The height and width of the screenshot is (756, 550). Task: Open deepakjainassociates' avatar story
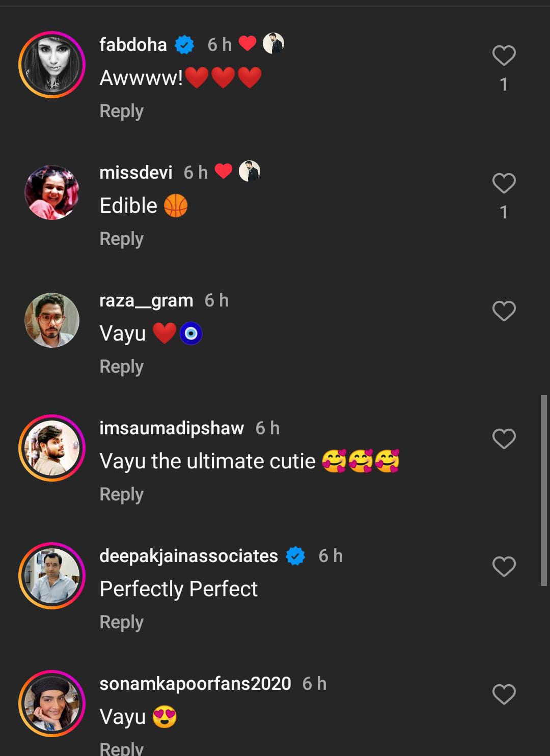tap(52, 576)
